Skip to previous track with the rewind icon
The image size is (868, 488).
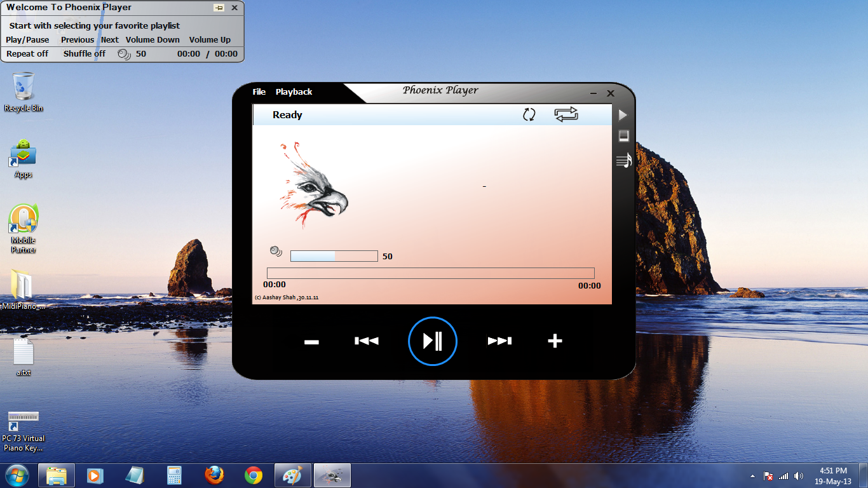(366, 341)
